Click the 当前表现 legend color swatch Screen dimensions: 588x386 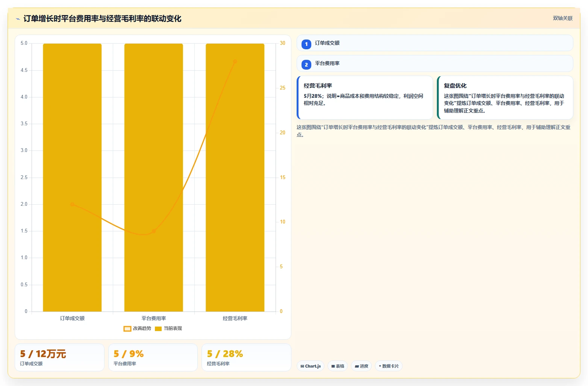tap(158, 329)
